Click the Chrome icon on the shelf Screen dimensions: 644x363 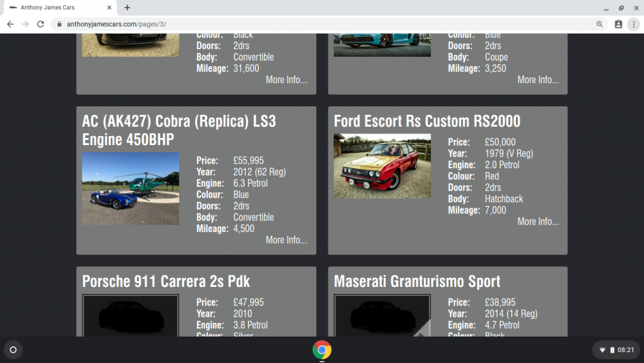(x=322, y=350)
